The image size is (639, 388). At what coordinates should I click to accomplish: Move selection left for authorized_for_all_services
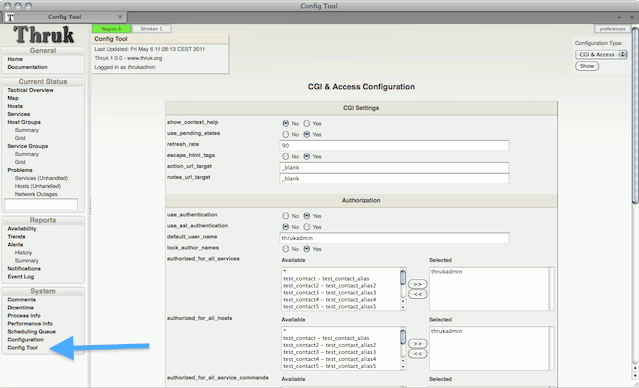tap(418, 294)
